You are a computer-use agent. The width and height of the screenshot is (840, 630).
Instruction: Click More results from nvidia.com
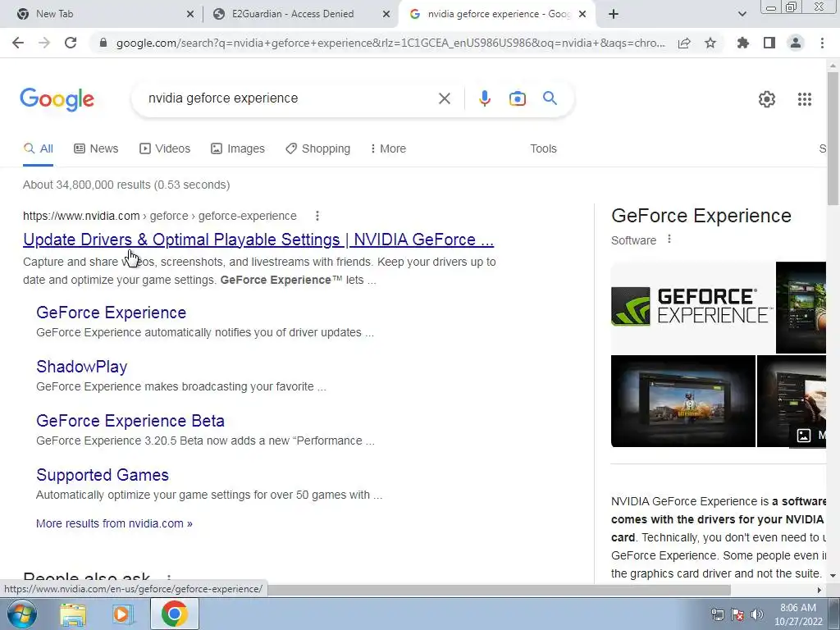point(114,523)
